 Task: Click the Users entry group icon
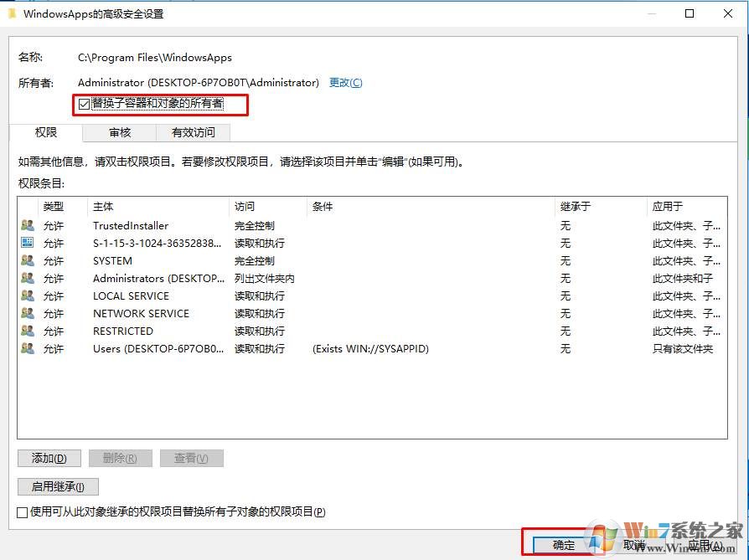[28, 348]
